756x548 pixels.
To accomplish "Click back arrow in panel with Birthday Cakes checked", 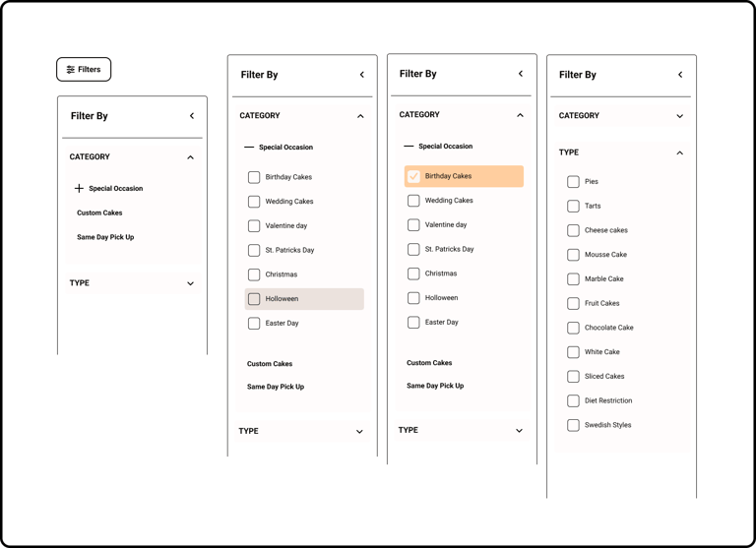I will 521,74.
